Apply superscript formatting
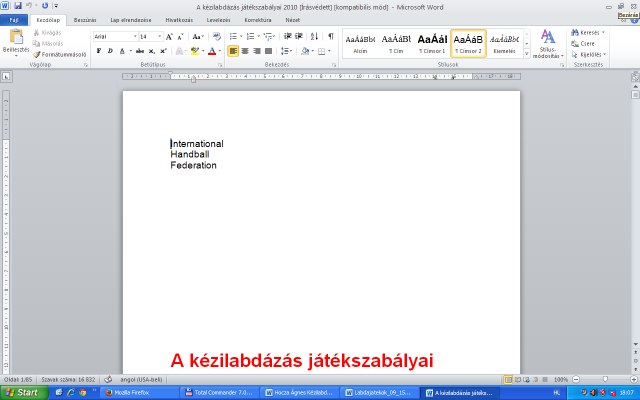Viewport: 640px width, 400px height. coord(163,51)
